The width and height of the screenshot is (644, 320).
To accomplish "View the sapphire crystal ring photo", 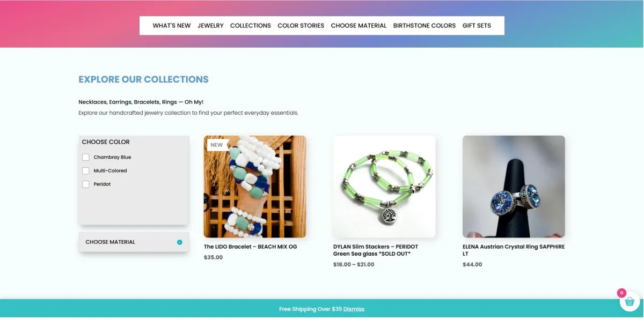I will point(514,187).
